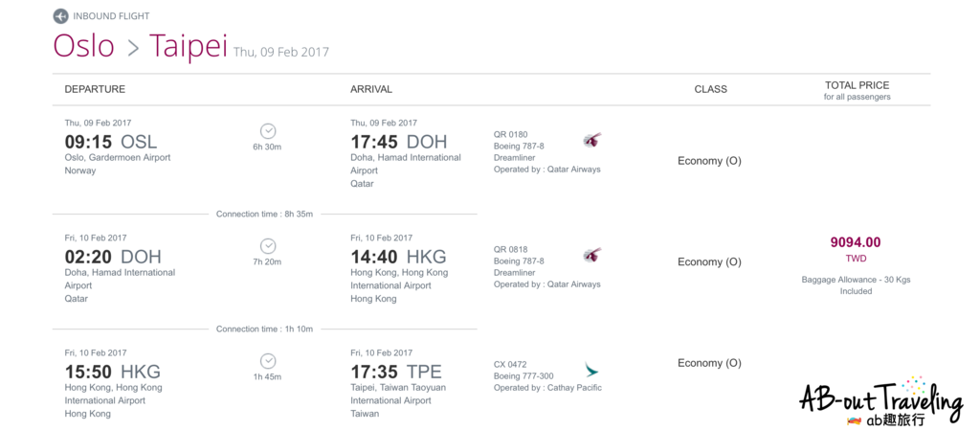The image size is (980, 431).
Task: Click the flight number QR 0818
Action: point(510,249)
